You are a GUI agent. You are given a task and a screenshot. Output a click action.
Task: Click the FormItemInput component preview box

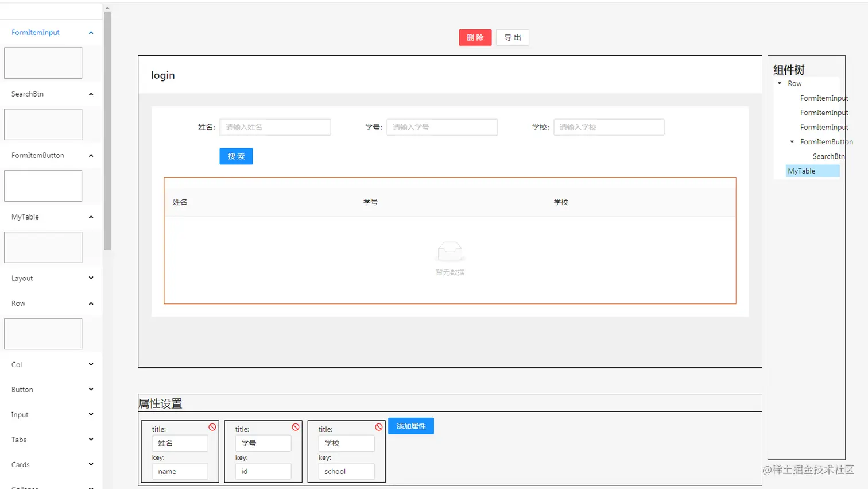pos(43,63)
